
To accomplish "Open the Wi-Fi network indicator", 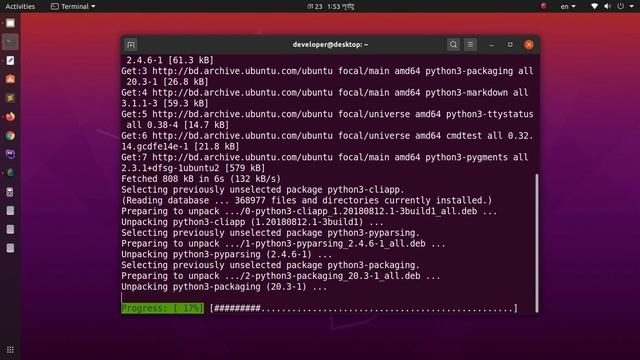I will point(594,6).
